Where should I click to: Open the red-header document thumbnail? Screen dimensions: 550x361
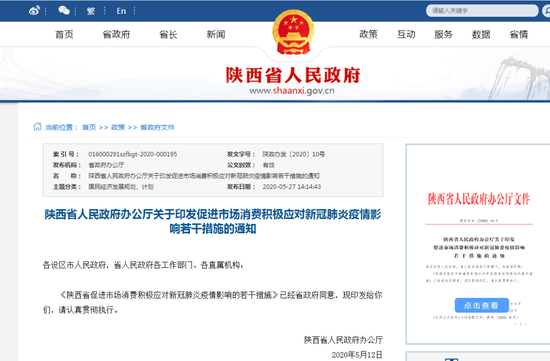pyautogui.click(x=478, y=244)
